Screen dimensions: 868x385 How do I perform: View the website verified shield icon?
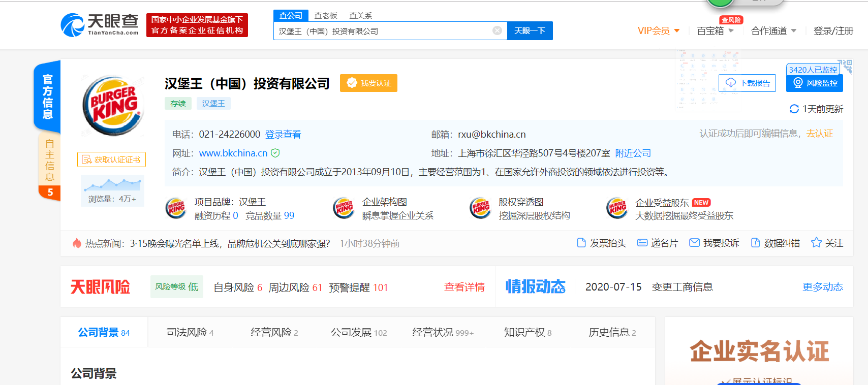275,153
